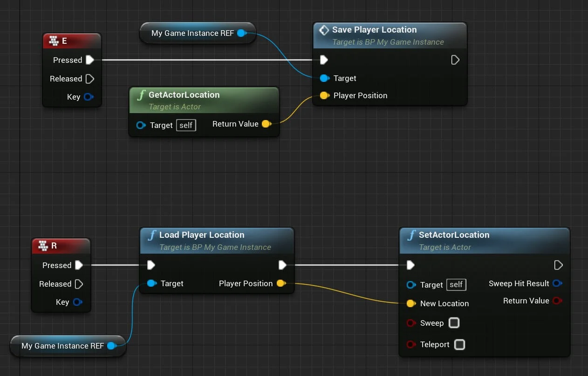This screenshot has height=376, width=588.
Task: Click Return Value pin on GetActorLocation
Action: point(266,124)
